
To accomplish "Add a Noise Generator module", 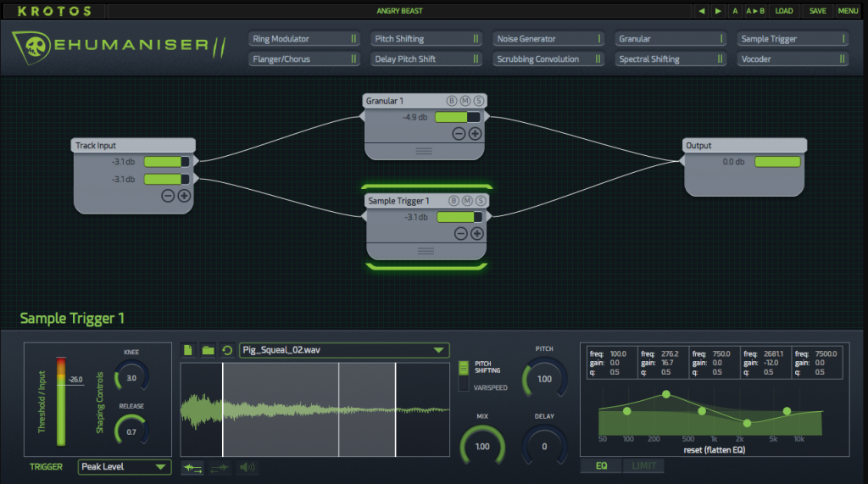I will [548, 39].
